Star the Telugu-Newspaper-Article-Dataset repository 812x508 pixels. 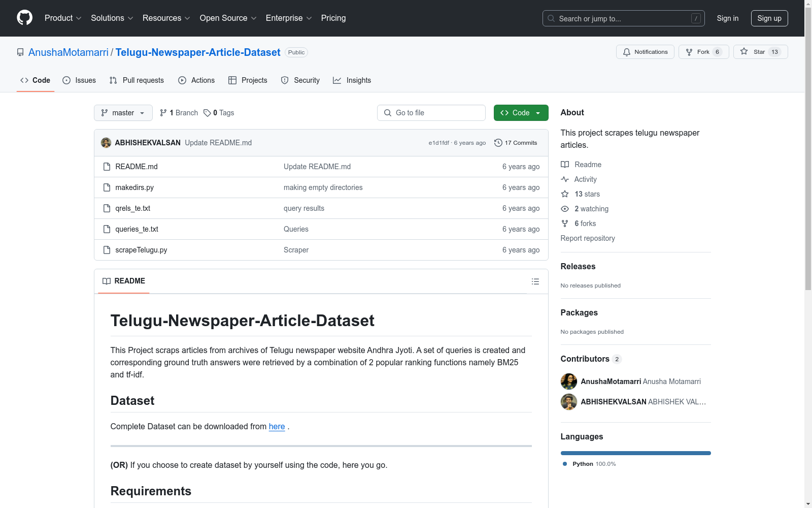[760, 52]
